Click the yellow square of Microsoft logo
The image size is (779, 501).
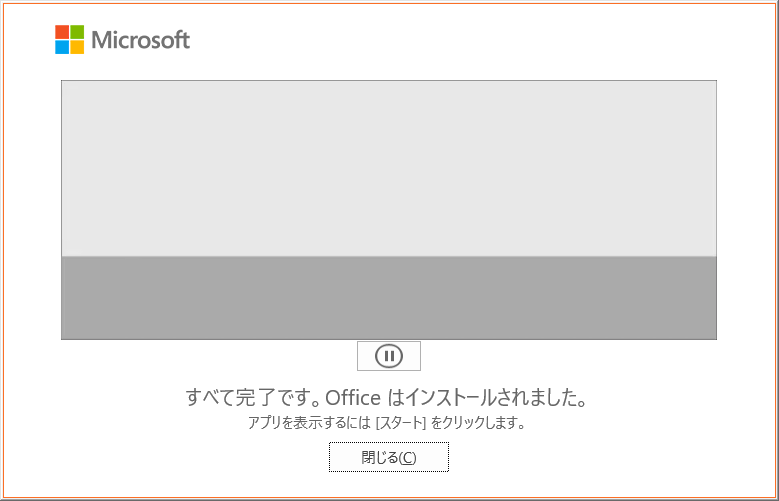coord(77,47)
